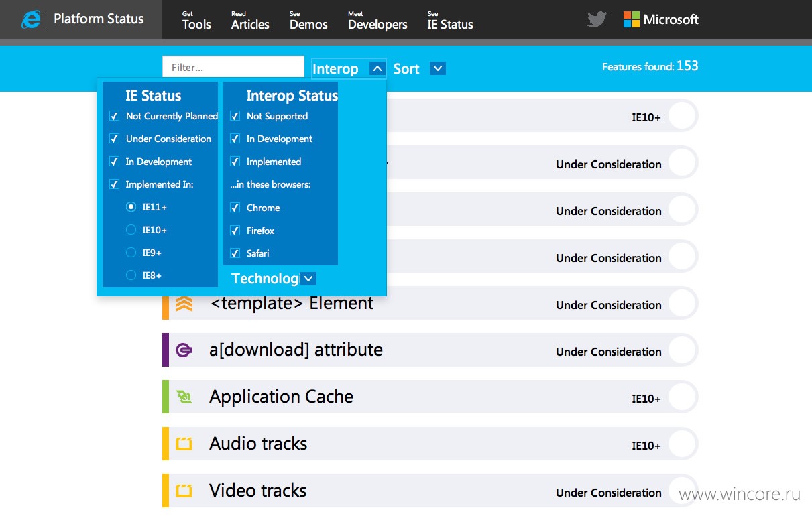This screenshot has width=812, height=516.
Task: Go to Read Articles in navigation
Action: point(250,20)
